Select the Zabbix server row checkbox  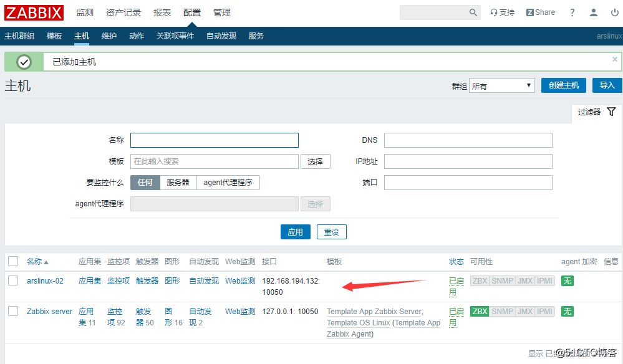pos(13,311)
